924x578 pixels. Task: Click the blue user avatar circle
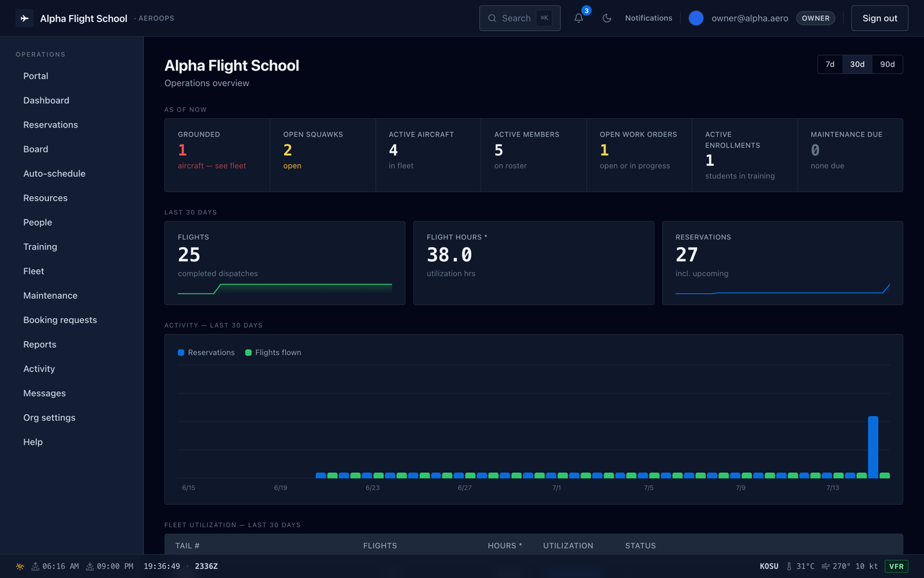point(696,18)
